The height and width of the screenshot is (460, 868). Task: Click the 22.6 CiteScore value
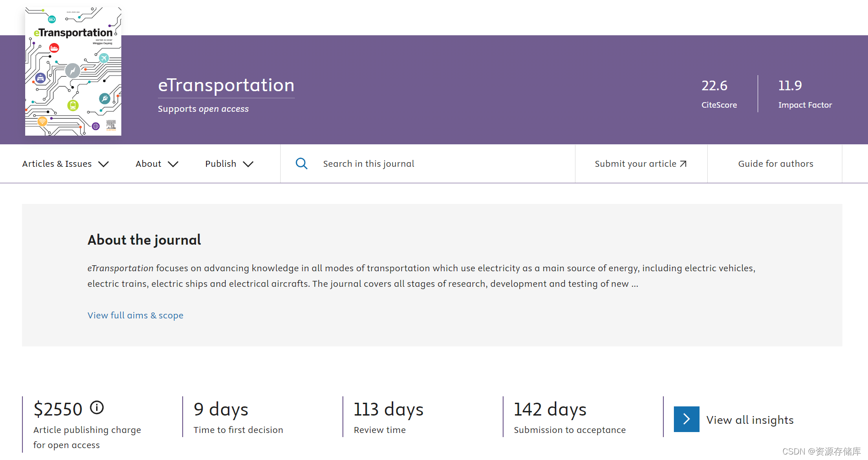coord(714,86)
